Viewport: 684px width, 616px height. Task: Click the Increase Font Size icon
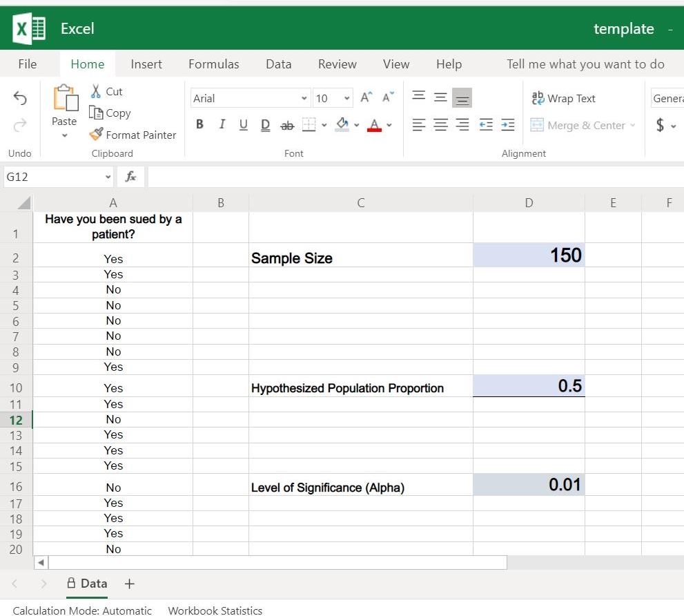pos(366,98)
